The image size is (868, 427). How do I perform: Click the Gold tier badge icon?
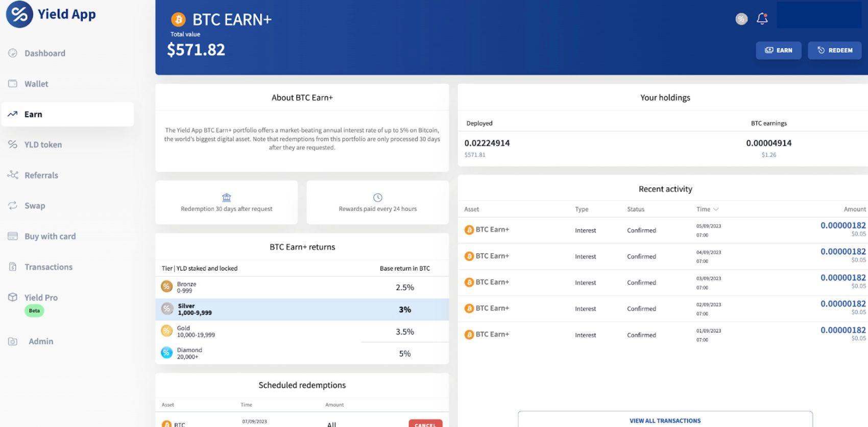pos(167,331)
